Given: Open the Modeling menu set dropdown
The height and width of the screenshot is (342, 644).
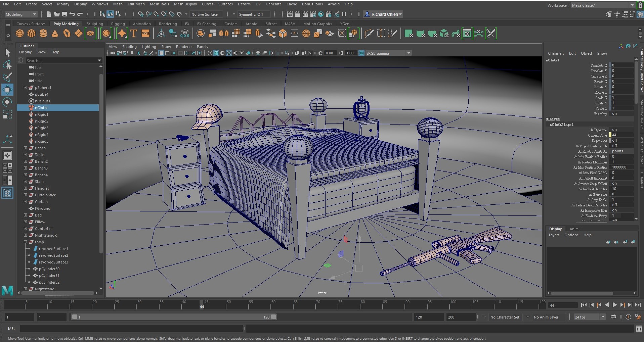Looking at the screenshot, I should click(21, 14).
